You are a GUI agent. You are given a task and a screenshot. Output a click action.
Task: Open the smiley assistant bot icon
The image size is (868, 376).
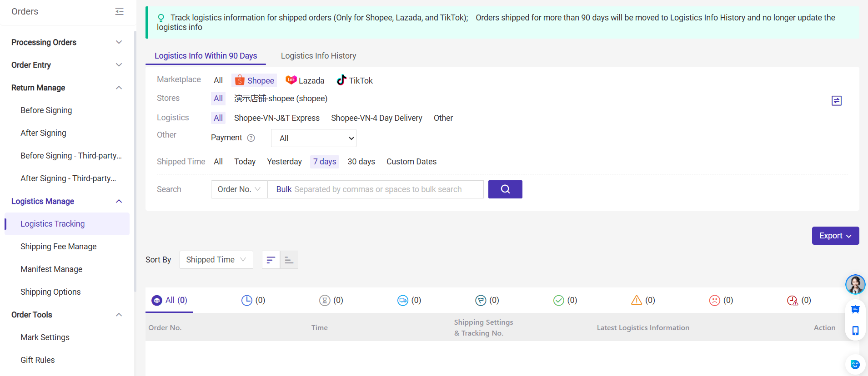tap(855, 364)
